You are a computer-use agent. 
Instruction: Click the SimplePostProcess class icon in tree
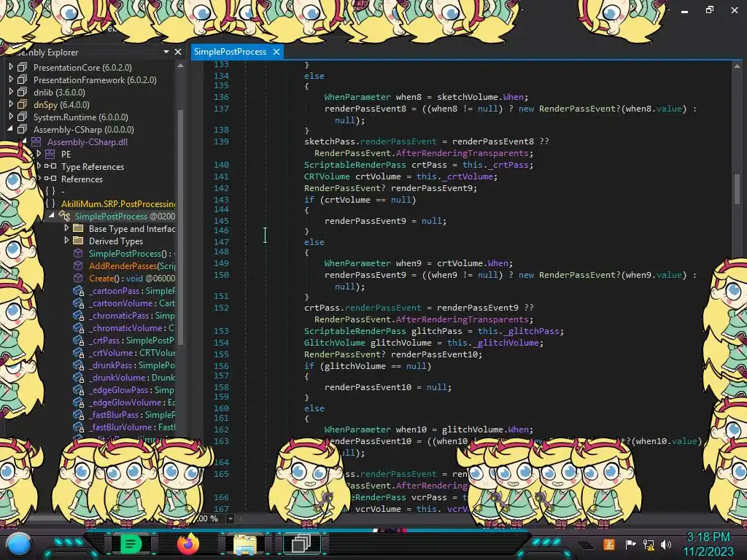pyautogui.click(x=64, y=216)
